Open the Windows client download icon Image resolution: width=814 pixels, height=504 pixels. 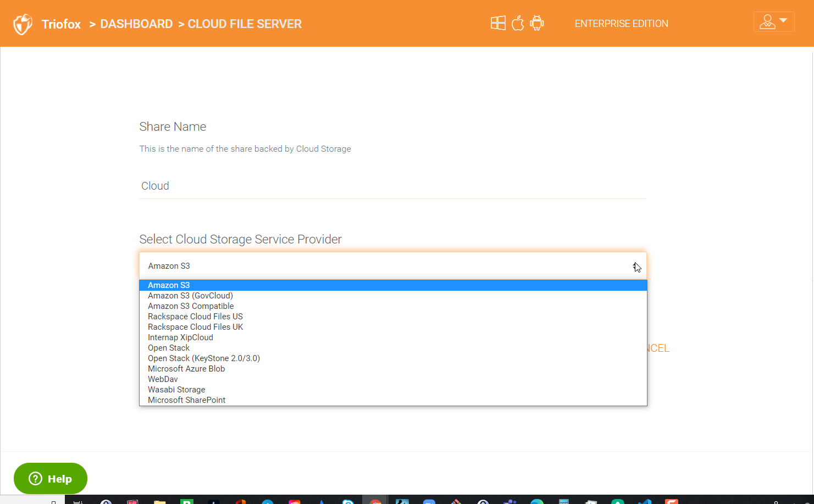(x=498, y=23)
